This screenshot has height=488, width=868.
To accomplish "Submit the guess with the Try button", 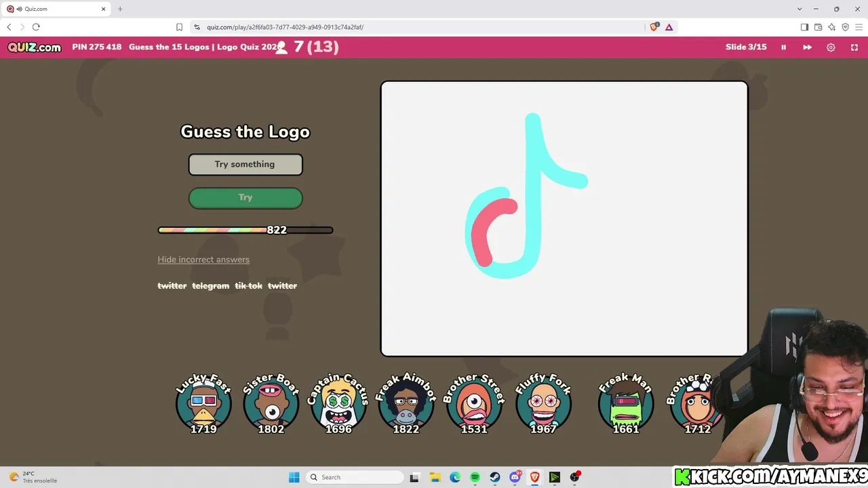I will click(x=245, y=198).
